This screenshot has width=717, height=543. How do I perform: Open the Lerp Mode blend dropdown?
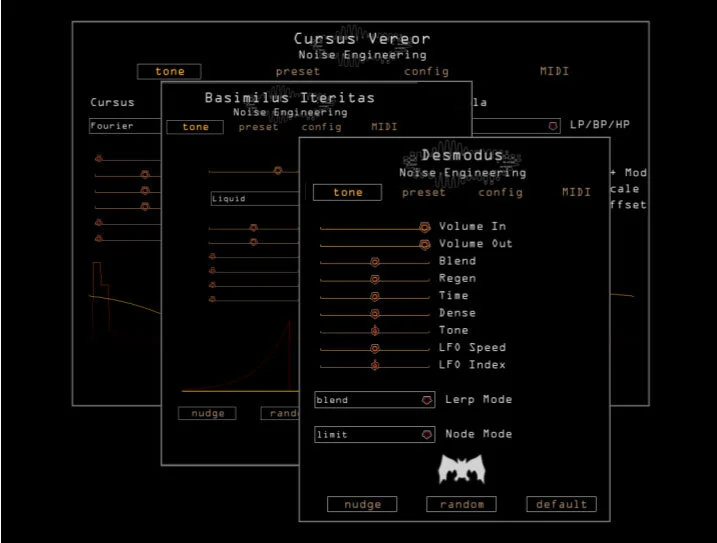click(375, 400)
